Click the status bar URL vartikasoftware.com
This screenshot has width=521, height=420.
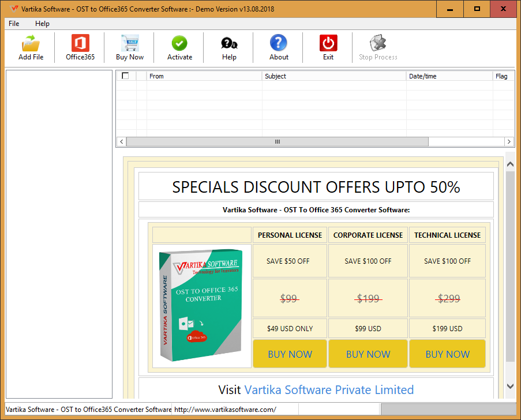coord(225,410)
